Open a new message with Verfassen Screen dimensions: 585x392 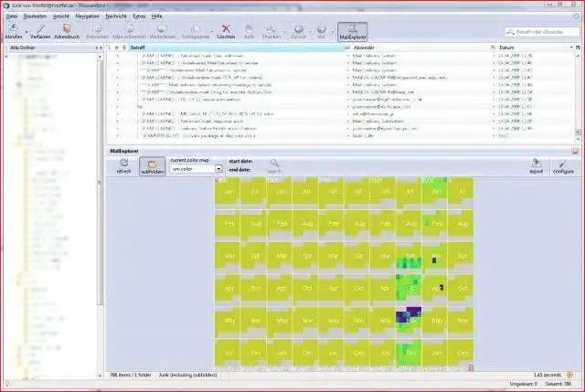(40, 31)
